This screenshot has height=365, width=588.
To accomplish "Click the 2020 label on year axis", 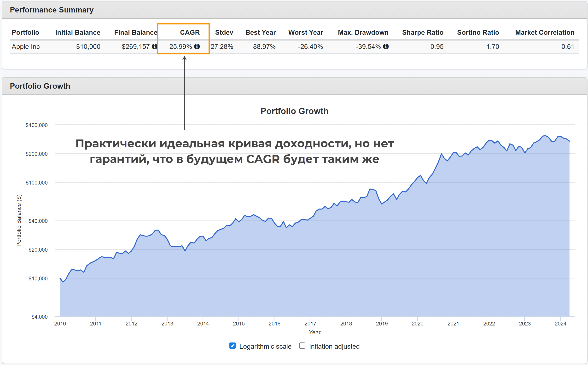I will (x=417, y=324).
